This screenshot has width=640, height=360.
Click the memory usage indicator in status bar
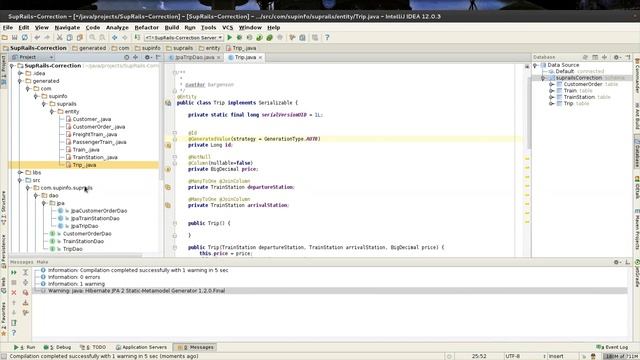(x=620, y=356)
